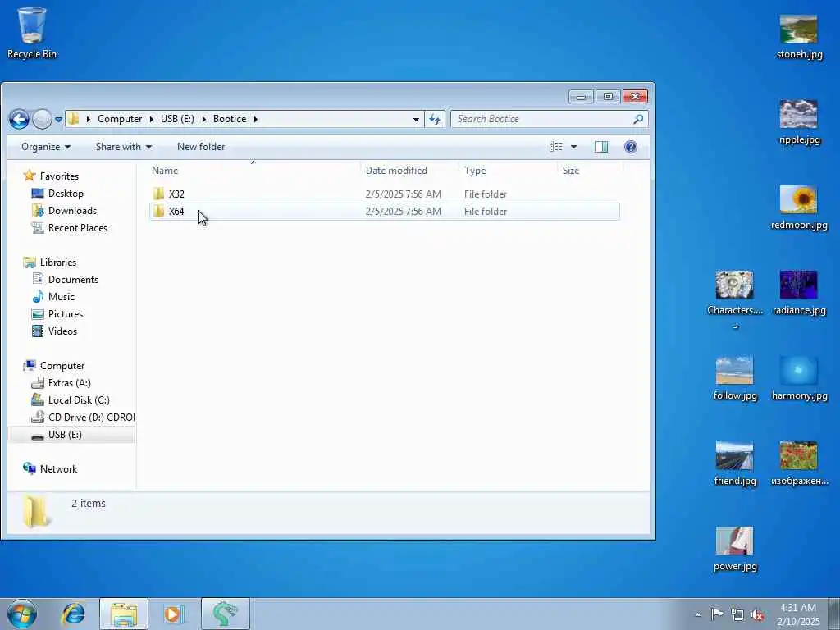Select follow.jpg on the desktop
Viewport: 840px width, 630px height.
[x=734, y=378]
